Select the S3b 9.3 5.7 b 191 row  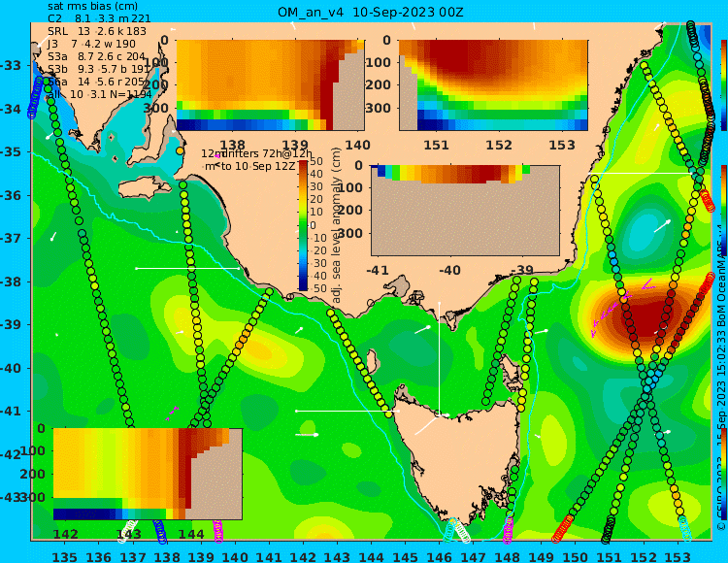98,69
